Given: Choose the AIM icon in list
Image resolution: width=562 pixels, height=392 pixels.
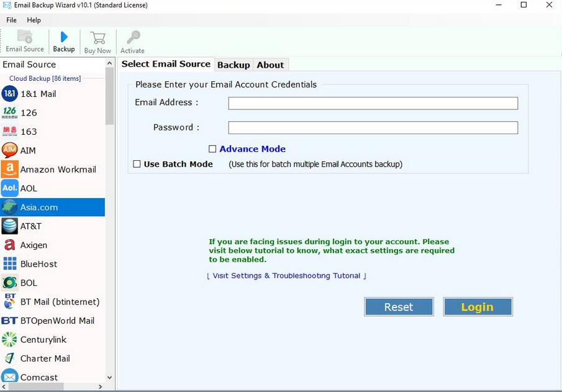Looking at the screenshot, I should pyautogui.click(x=9, y=150).
